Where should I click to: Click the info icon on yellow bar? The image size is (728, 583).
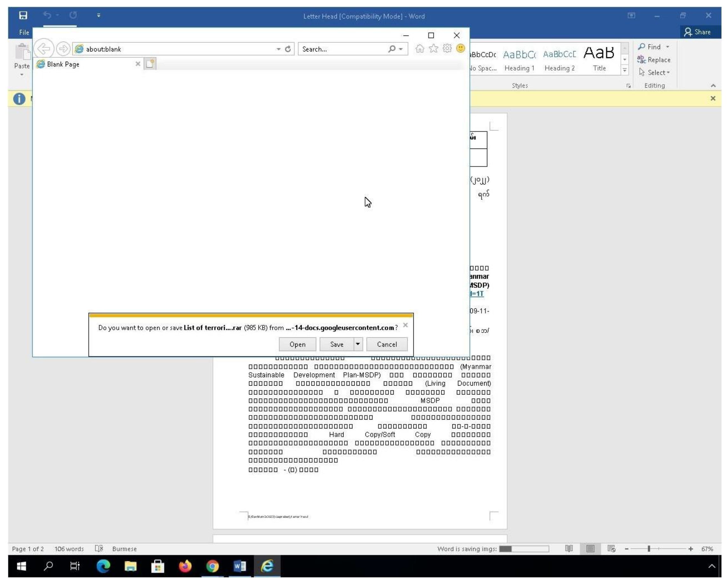19,99
